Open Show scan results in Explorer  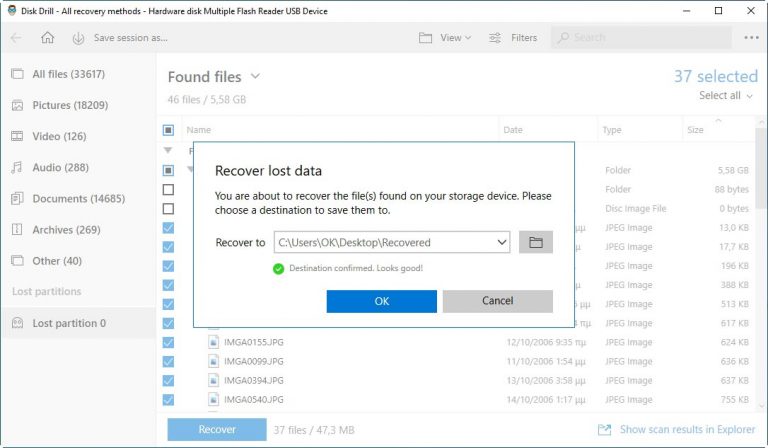(x=687, y=429)
